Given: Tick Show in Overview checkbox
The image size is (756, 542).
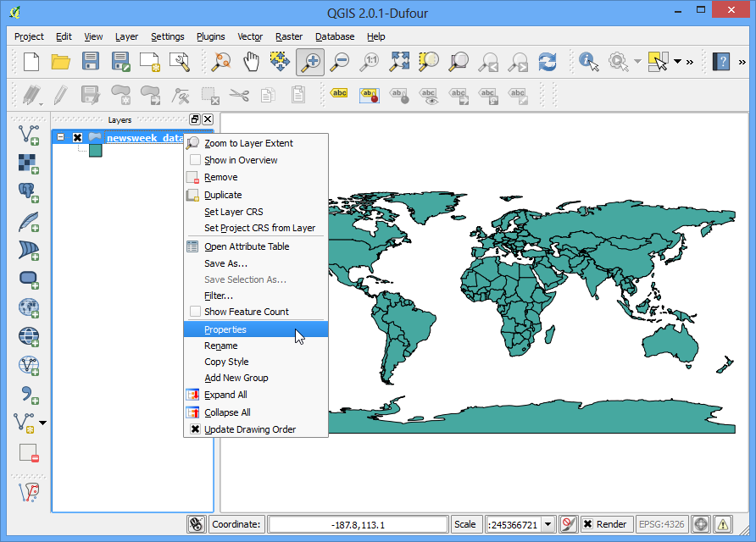Looking at the screenshot, I should [195, 160].
